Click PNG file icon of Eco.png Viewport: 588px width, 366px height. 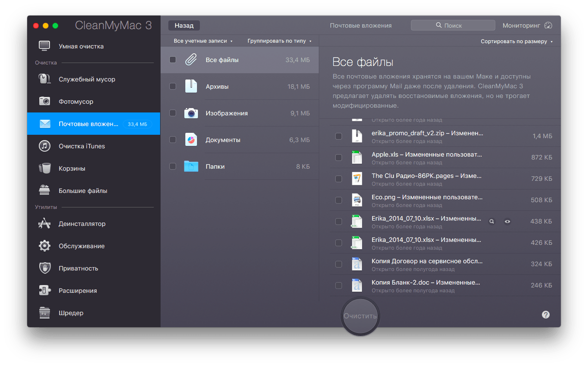pos(357,200)
